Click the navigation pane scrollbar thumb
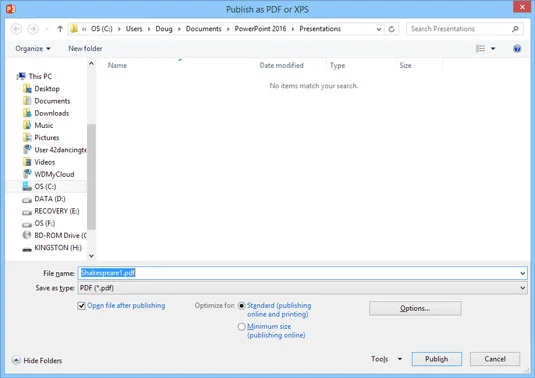Image resolution: width=535 pixels, height=378 pixels. (x=91, y=177)
